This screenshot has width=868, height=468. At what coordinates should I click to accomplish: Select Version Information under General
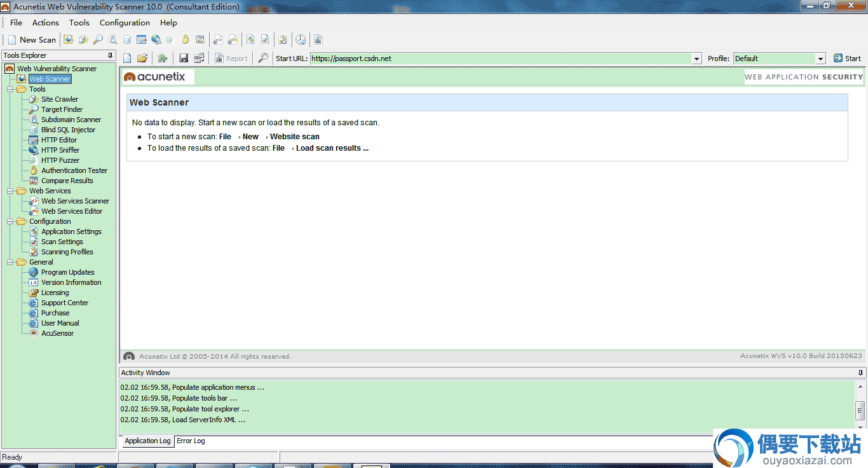click(x=71, y=282)
